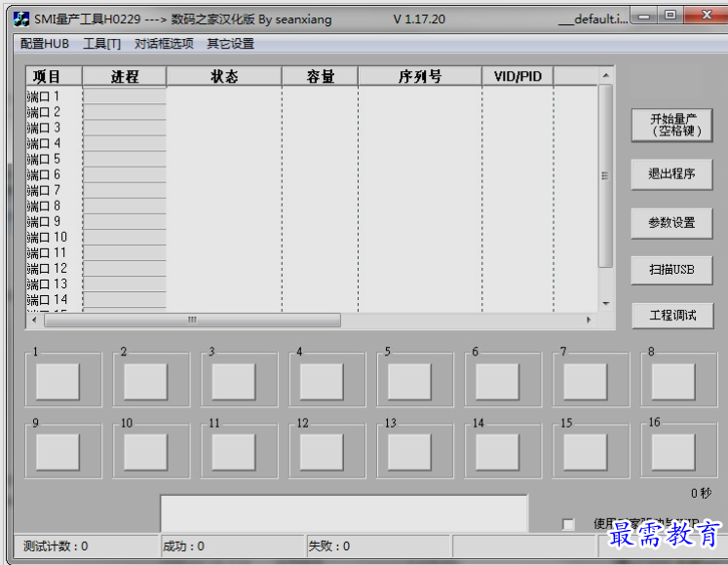This screenshot has width=728, height=565.
Task: Click the 项目 column header
Action: (x=55, y=76)
